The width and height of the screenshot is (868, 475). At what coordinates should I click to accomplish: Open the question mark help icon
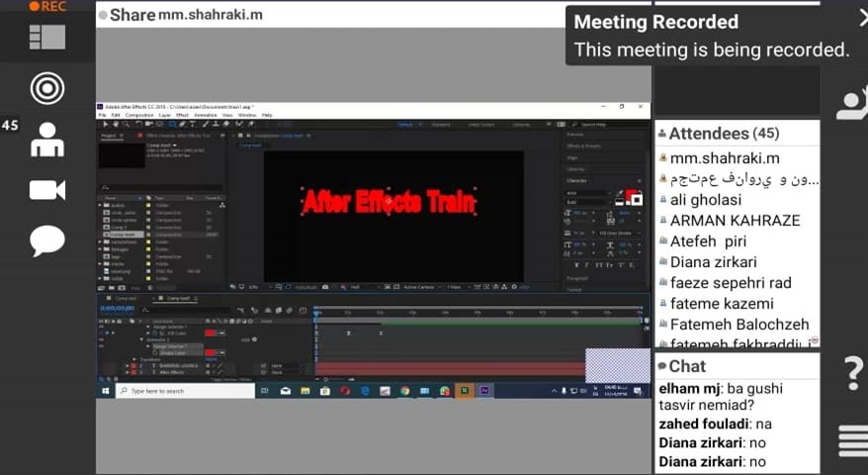(853, 374)
